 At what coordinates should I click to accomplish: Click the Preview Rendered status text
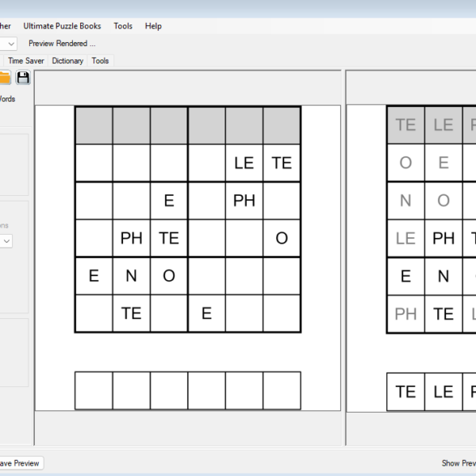pos(62,44)
